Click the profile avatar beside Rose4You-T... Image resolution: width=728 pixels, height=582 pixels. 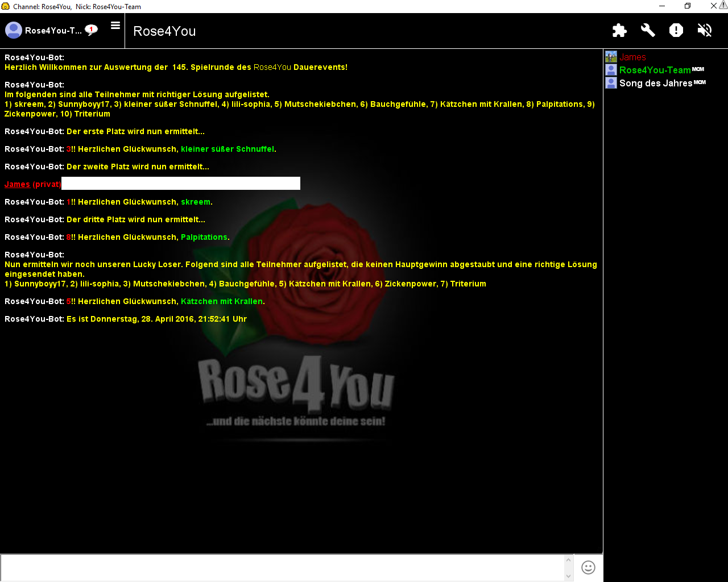pos(14,30)
